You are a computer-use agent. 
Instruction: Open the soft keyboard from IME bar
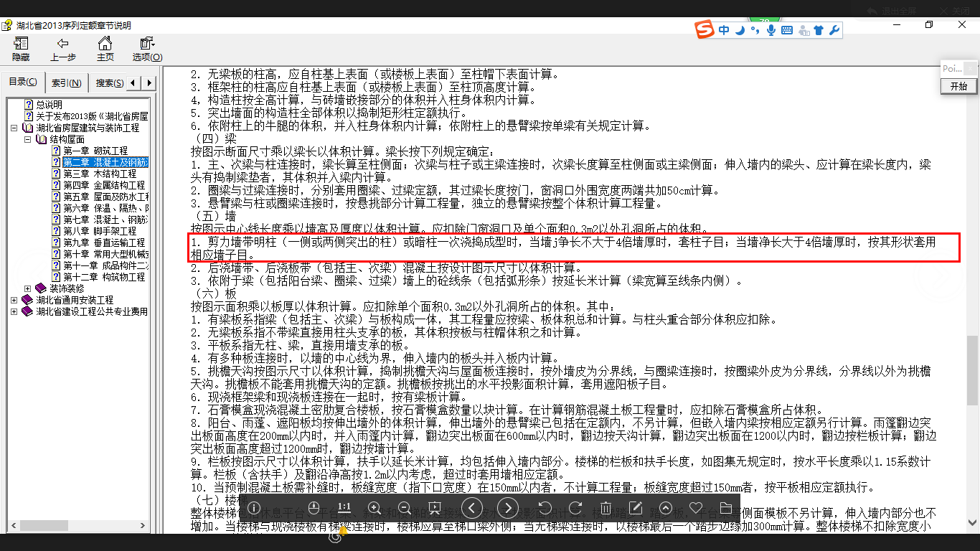pos(787,30)
